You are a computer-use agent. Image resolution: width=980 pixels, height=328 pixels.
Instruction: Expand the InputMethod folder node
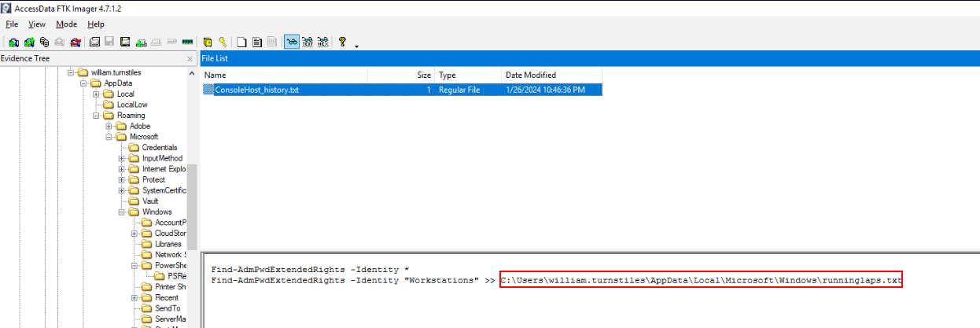point(122,158)
